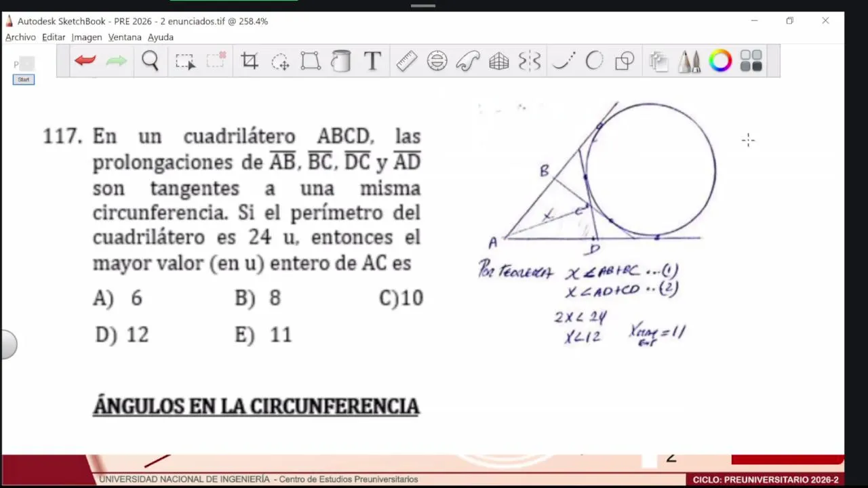This screenshot has width=868, height=488.
Task: Select the Steady Stroke tool
Action: pyautogui.click(x=564, y=61)
